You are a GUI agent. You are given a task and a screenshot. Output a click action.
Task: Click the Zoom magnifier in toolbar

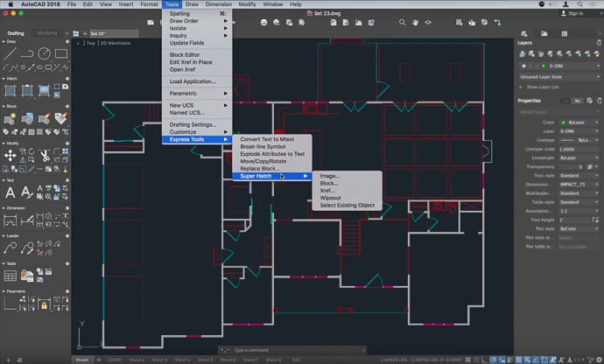click(402, 23)
